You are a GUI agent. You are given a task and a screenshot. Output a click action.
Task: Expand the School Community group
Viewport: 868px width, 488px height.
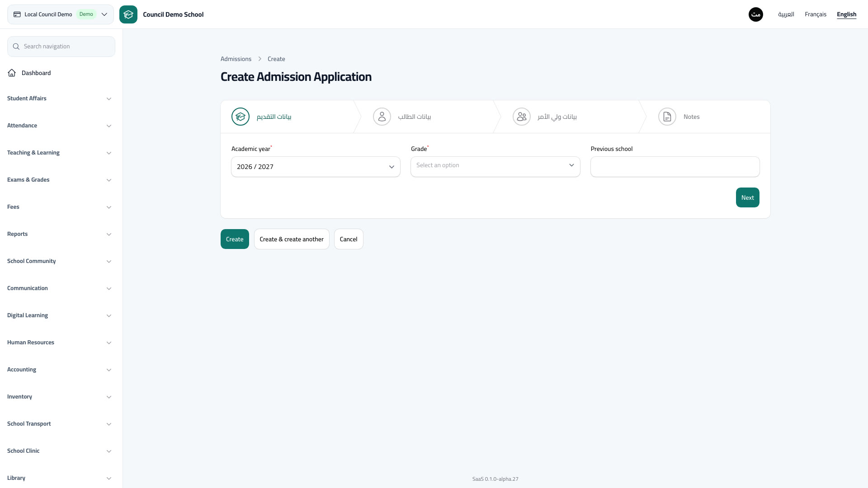[x=59, y=261]
